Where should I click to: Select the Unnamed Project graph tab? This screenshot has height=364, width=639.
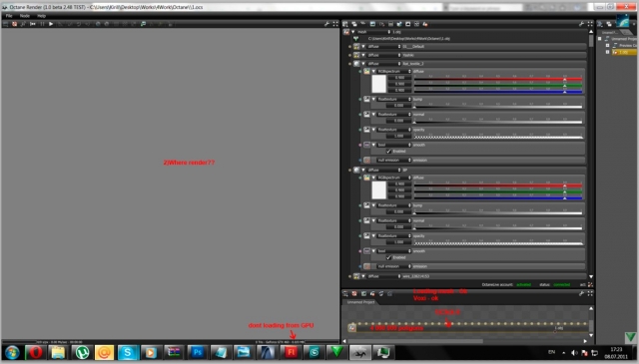point(360,302)
